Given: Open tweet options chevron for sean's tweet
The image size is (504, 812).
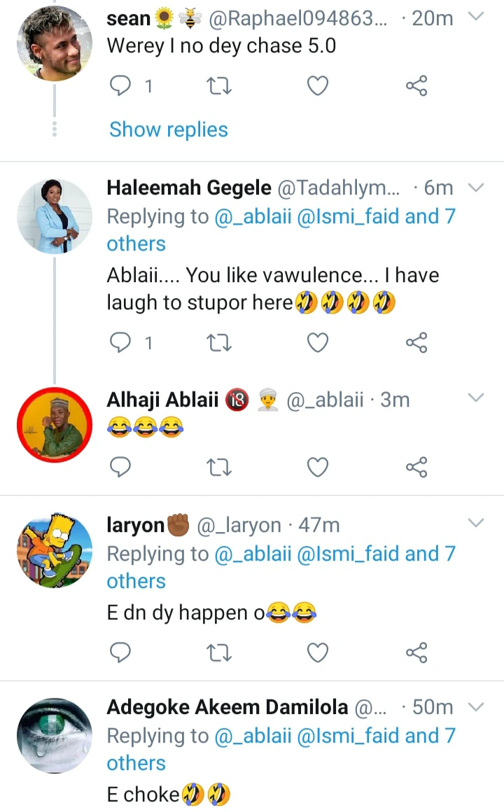Looking at the screenshot, I should (476, 17).
